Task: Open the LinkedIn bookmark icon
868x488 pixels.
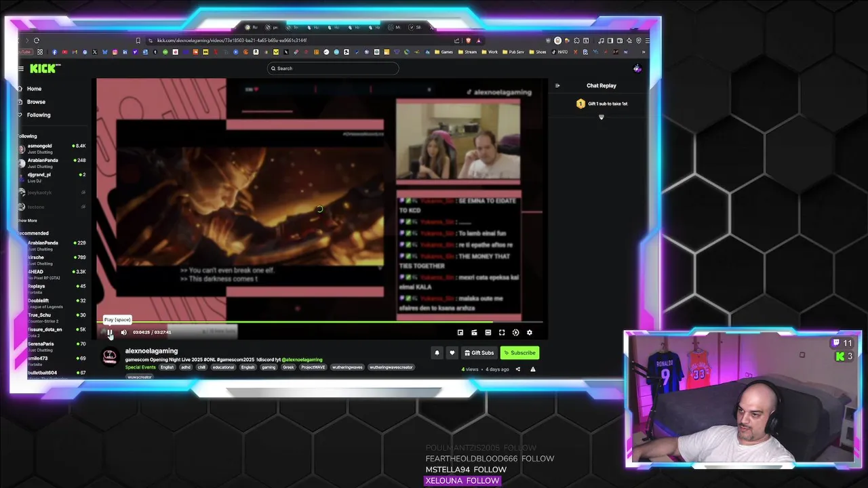Action: pyautogui.click(x=125, y=52)
